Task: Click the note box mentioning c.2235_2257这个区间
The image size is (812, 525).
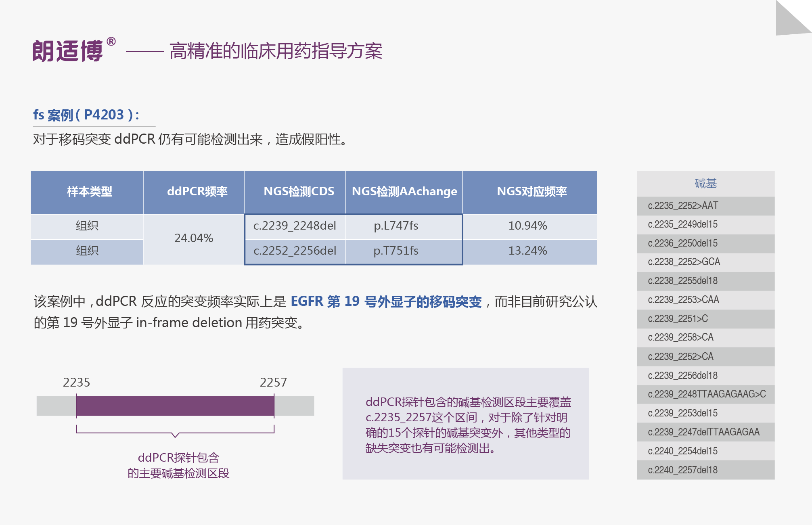Action: [465, 424]
